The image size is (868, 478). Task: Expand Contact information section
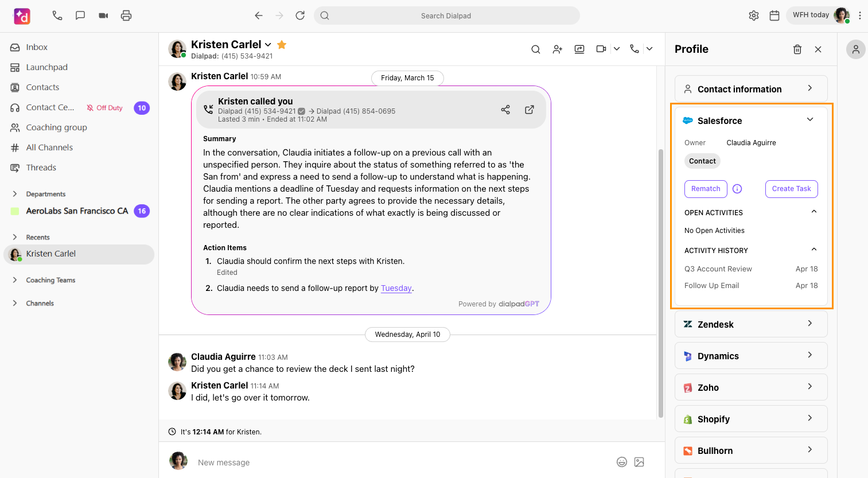pos(751,89)
